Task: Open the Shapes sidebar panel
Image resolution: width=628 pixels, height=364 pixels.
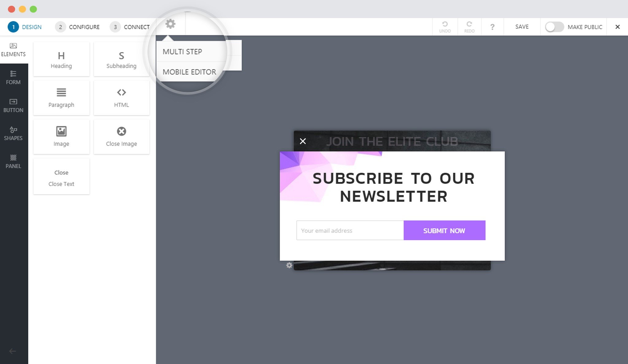Action: [13, 134]
